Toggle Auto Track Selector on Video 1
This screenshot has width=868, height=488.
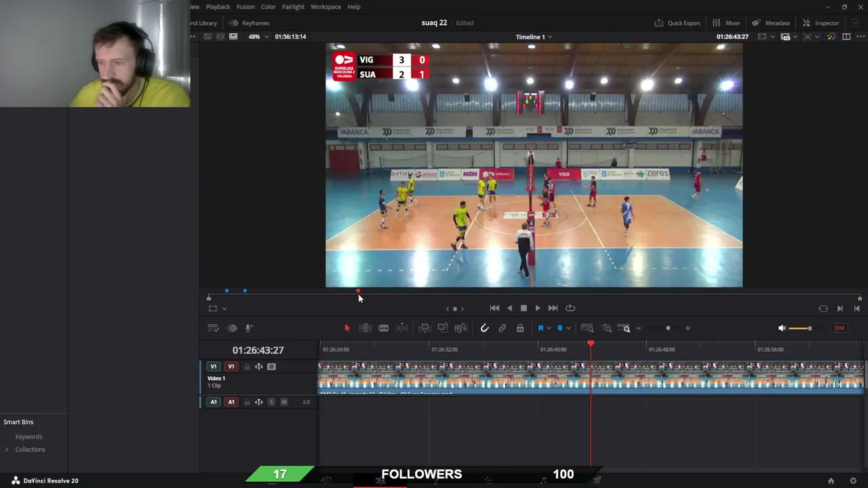259,367
